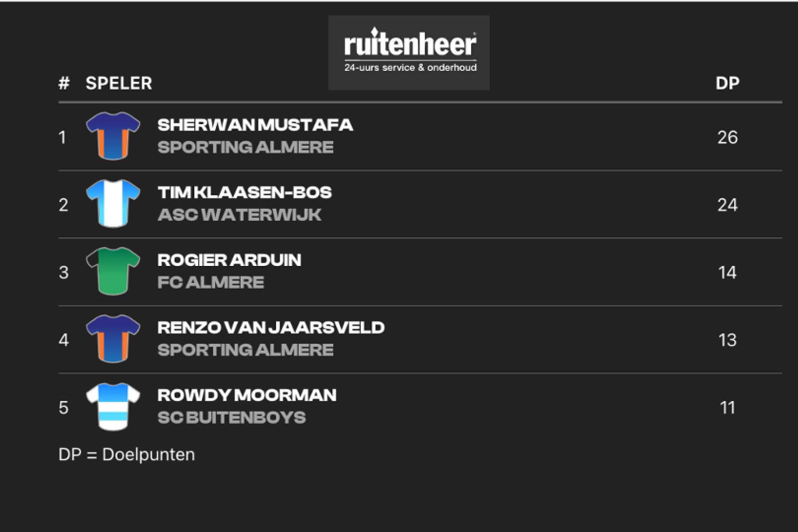Open the Ruitenheer sponsor logo banner
Viewport: 798px width, 532px height.
[x=409, y=53]
